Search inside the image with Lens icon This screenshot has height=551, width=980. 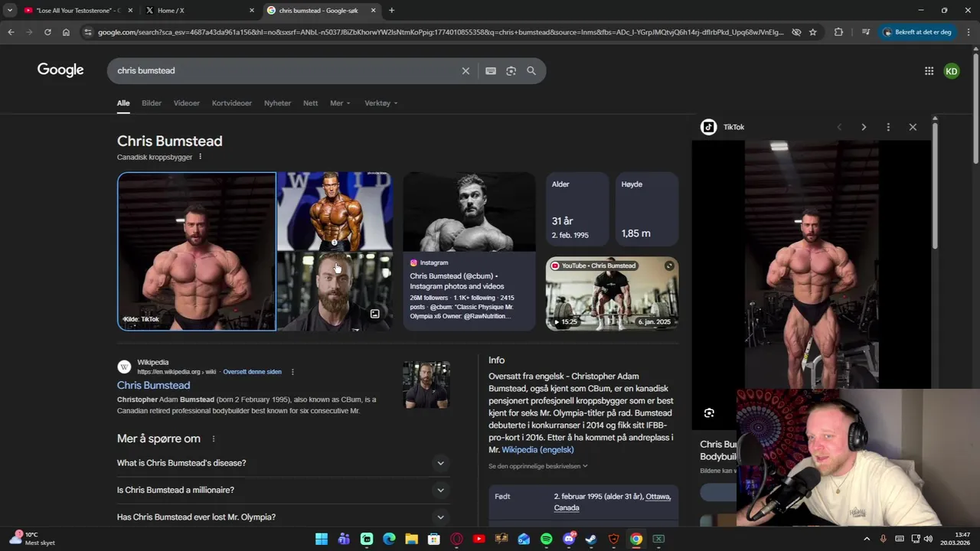pos(709,413)
